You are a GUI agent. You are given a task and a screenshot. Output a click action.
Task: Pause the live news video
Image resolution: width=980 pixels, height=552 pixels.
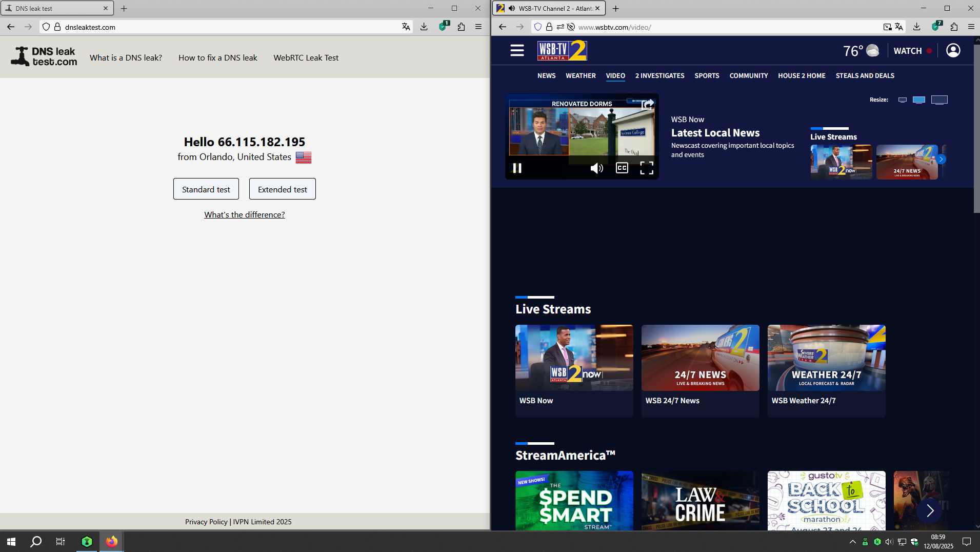pyautogui.click(x=517, y=168)
